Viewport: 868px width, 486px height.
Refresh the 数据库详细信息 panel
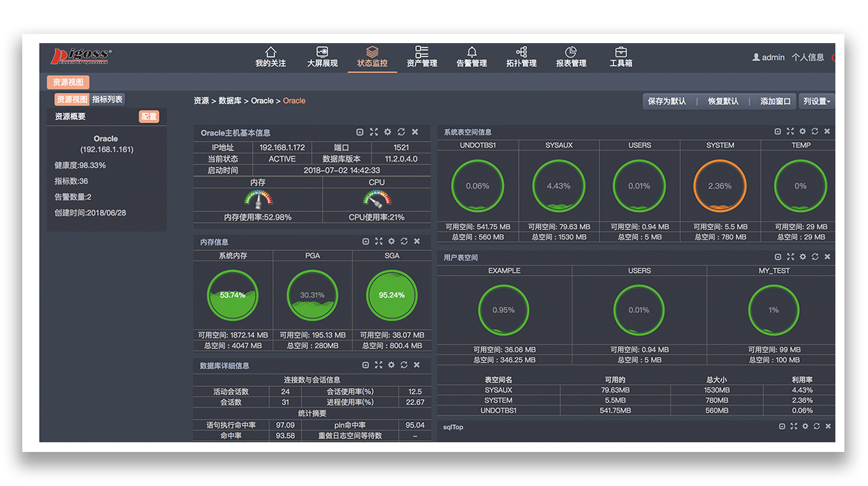[404, 364]
